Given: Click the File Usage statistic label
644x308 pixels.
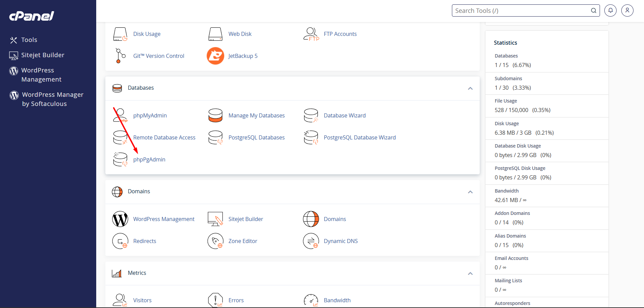Looking at the screenshot, I should tap(506, 101).
